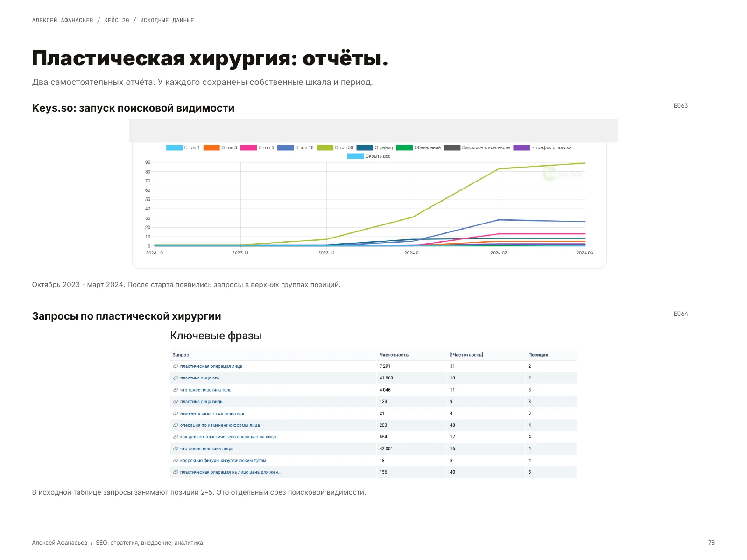
Task: Click the green 'Объявлений' legend swatch
Action: point(404,147)
